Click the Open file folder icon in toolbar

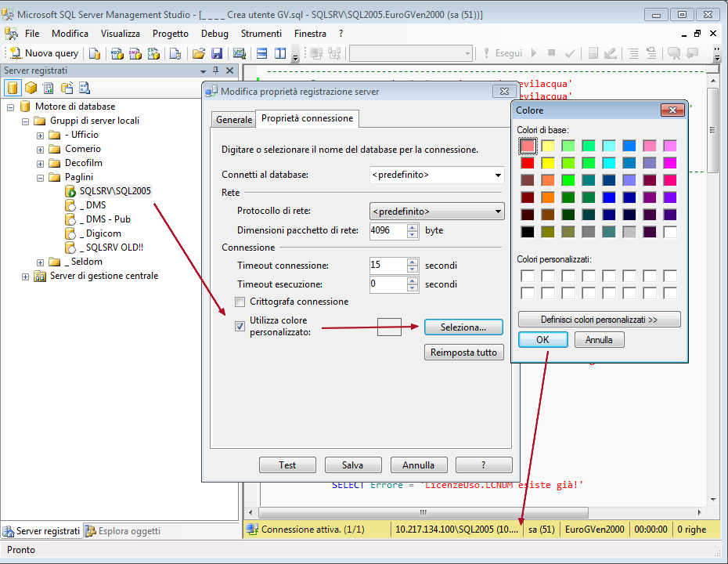point(199,53)
